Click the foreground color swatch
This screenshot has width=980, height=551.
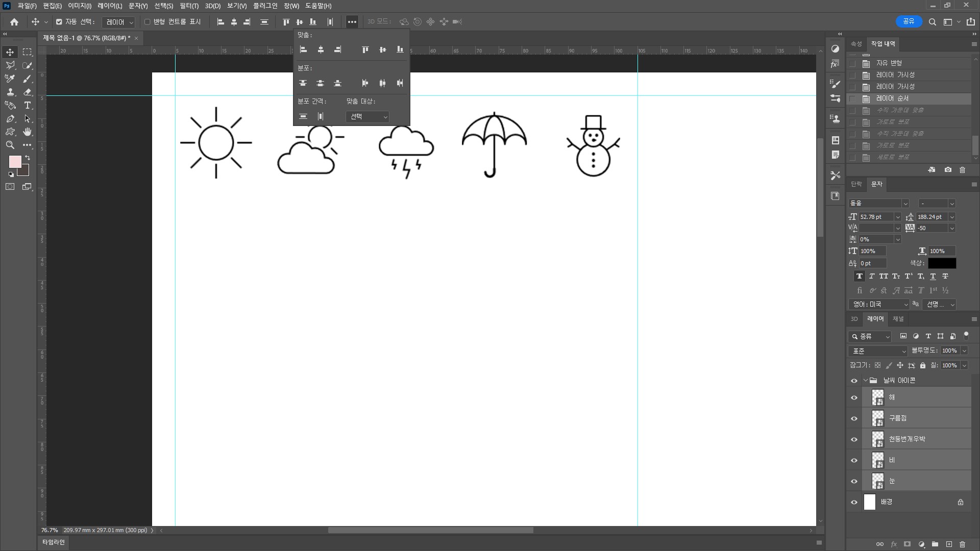pyautogui.click(x=15, y=162)
